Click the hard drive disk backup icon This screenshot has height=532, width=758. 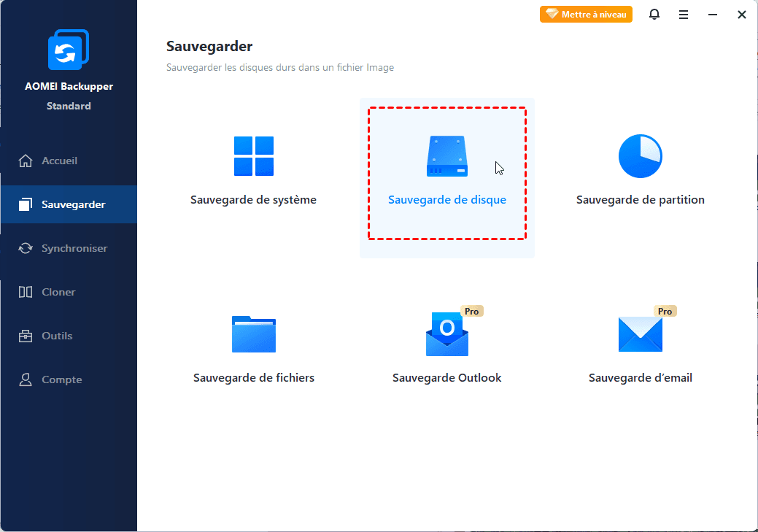[x=447, y=155]
